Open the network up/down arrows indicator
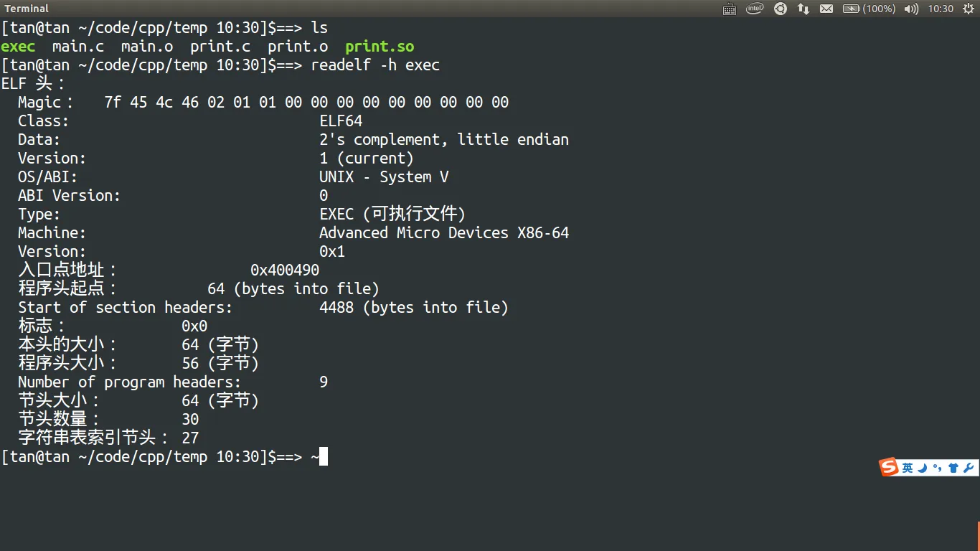 pos(804,9)
